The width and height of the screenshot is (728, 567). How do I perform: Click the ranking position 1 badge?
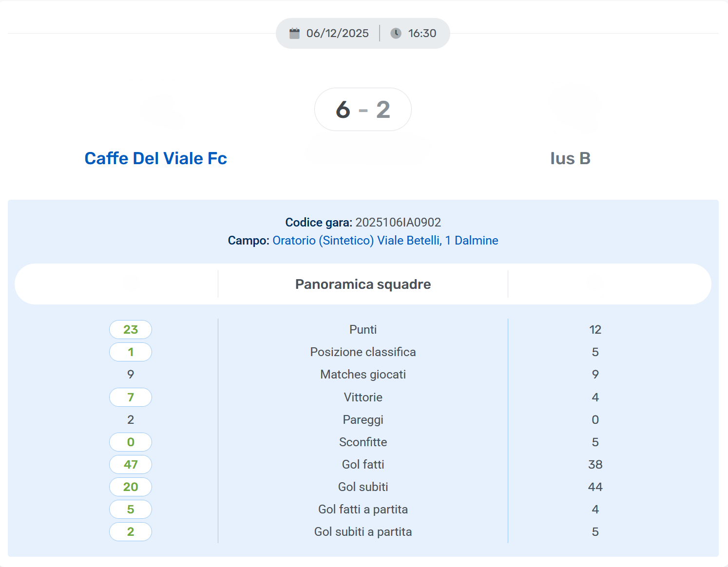tap(131, 352)
